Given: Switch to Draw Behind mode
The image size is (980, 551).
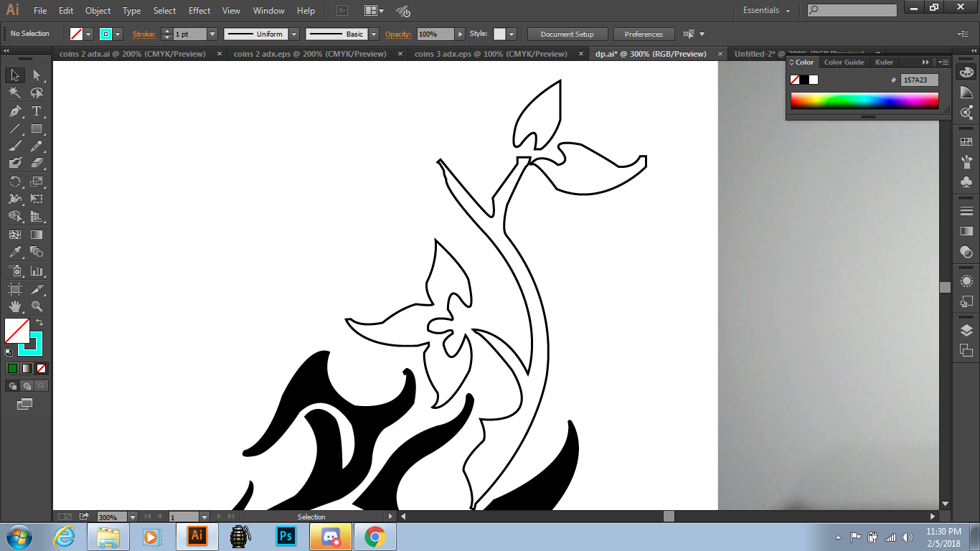Looking at the screenshot, I should coord(27,386).
